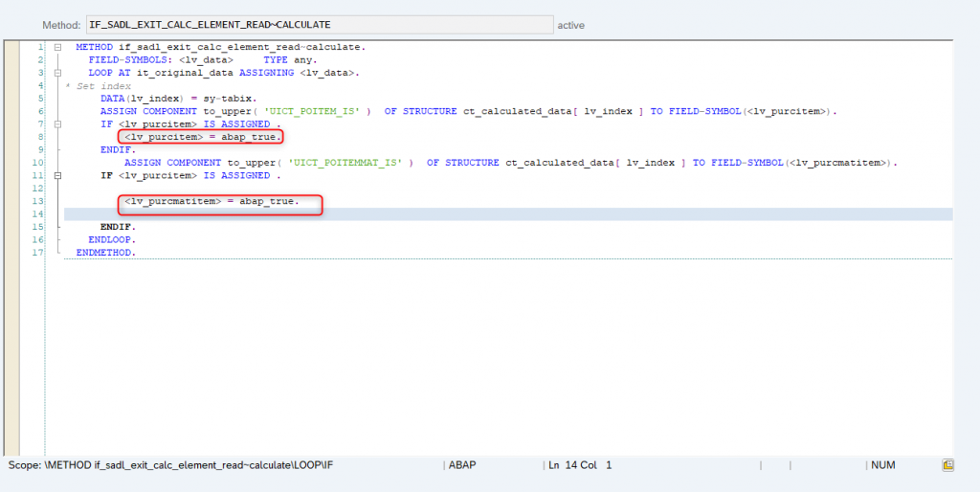Image resolution: width=980 pixels, height=492 pixels.
Task: Click '<lv_purcmatitem> = abap_true.' statement
Action: 212,201
